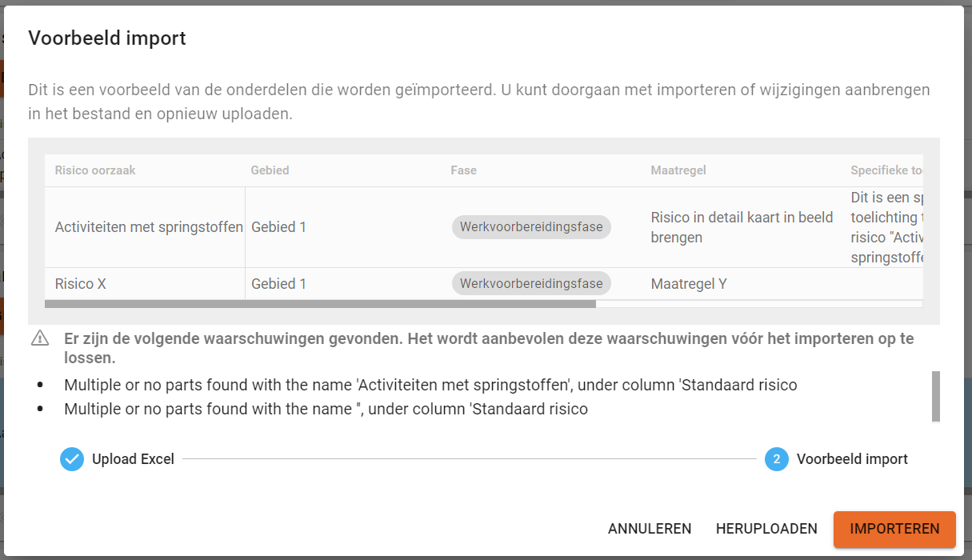Click the warnings list vertical scrollbar
Viewport: 972px width, 560px height.
[x=936, y=396]
